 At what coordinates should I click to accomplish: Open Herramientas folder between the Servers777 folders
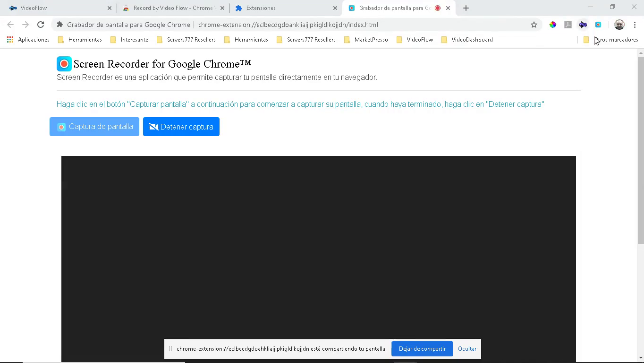click(246, 40)
